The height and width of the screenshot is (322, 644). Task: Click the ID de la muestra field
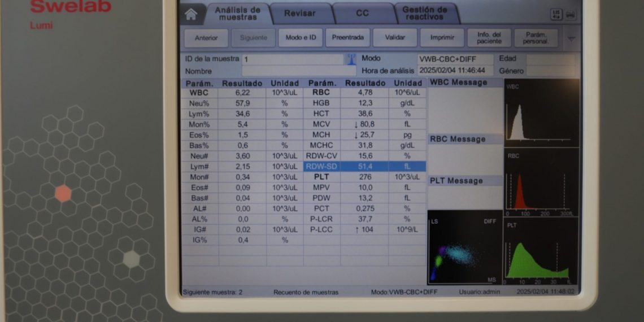click(293, 59)
